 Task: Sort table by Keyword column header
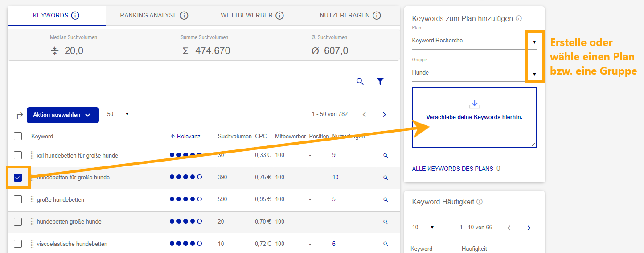pyautogui.click(x=42, y=136)
